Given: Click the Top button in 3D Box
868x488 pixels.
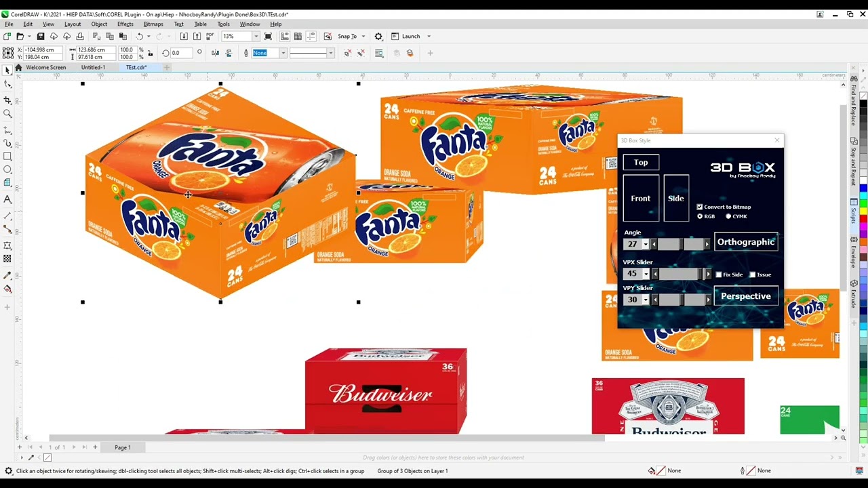Looking at the screenshot, I should 641,162.
